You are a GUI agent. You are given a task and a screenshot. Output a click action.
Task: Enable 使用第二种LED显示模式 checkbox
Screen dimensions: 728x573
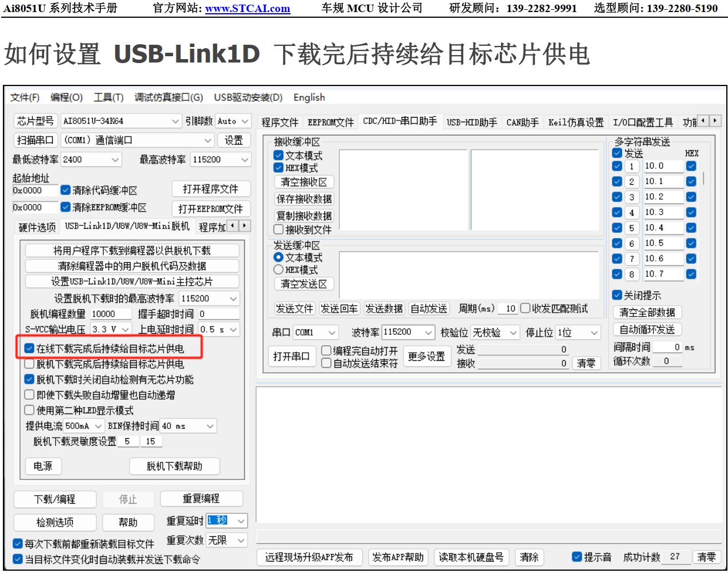(29, 410)
